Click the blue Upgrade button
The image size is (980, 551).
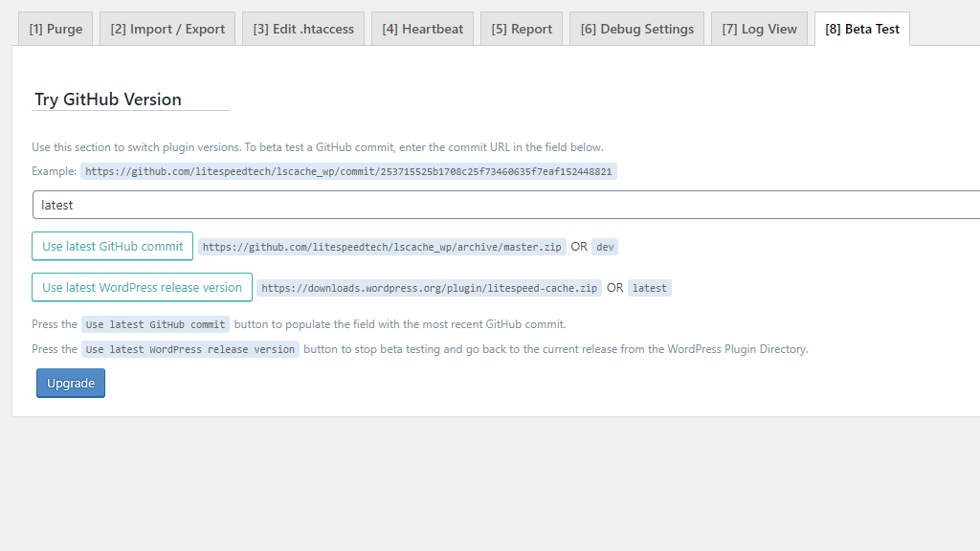pyautogui.click(x=71, y=383)
